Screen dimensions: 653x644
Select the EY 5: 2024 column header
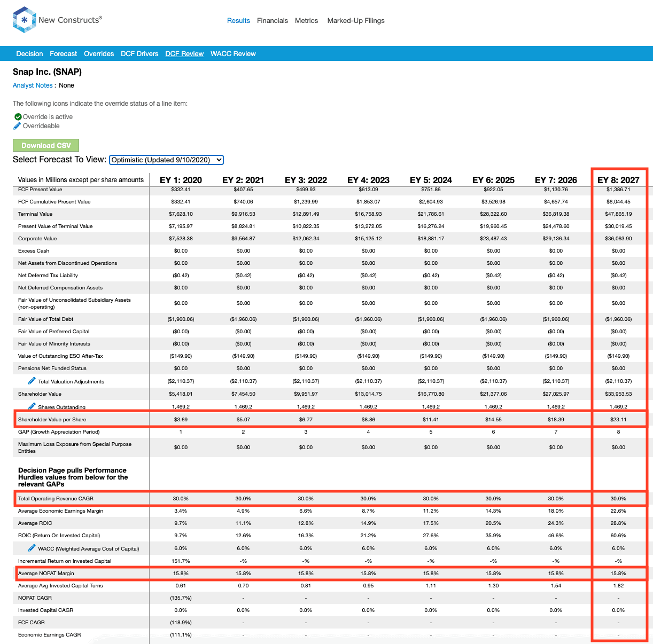[431, 180]
